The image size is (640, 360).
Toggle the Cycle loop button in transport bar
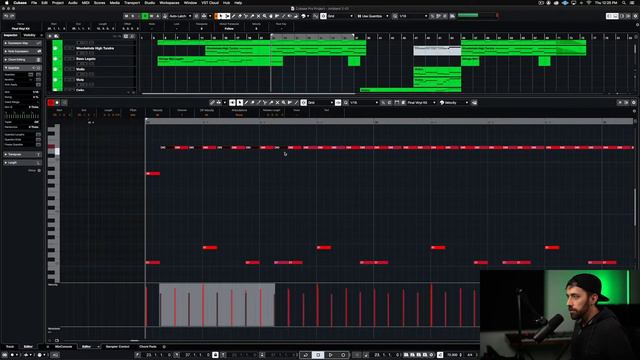click(x=305, y=355)
